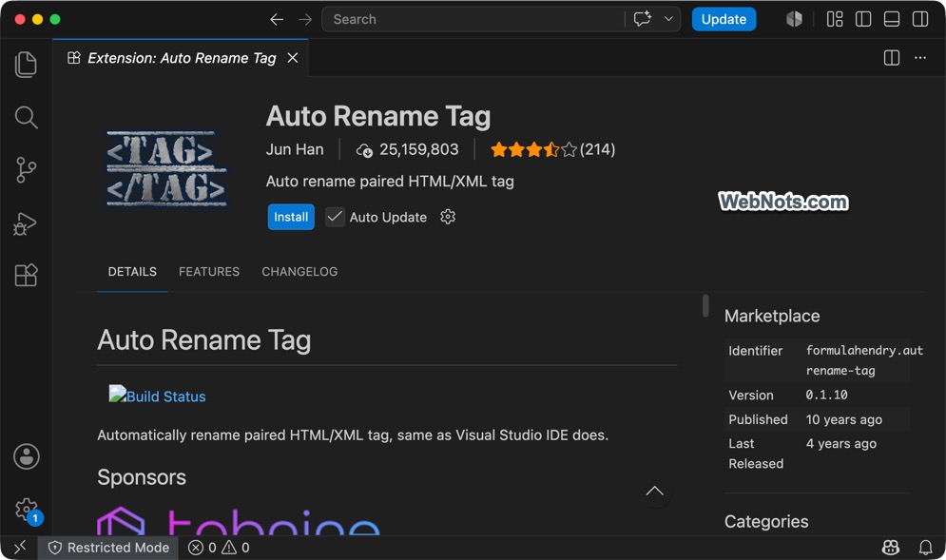Open the Run and Debug view

tap(26, 223)
